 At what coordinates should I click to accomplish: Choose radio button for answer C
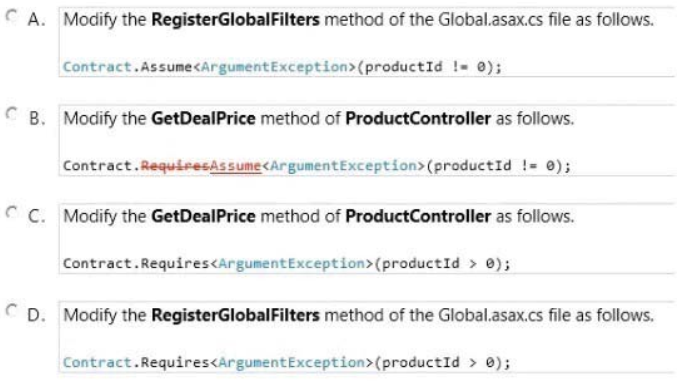pyautogui.click(x=12, y=212)
